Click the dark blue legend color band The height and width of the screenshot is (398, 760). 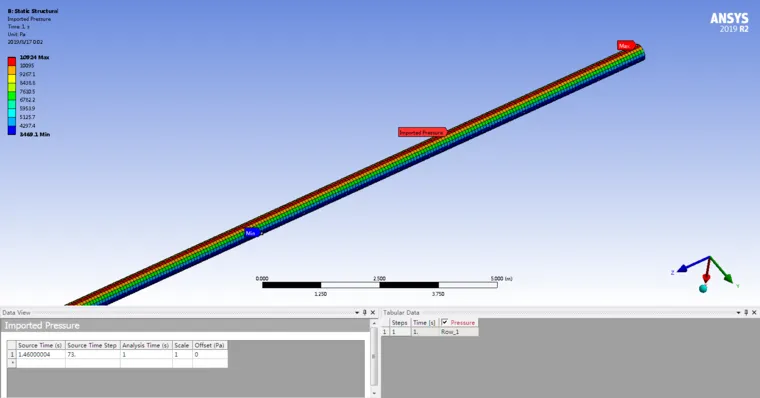click(x=12, y=130)
